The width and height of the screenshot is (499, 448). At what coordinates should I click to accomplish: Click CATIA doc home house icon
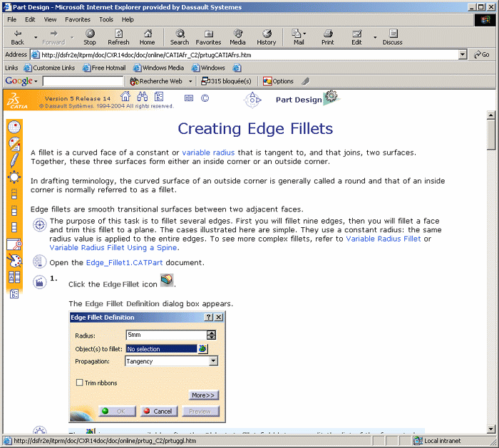point(125,96)
